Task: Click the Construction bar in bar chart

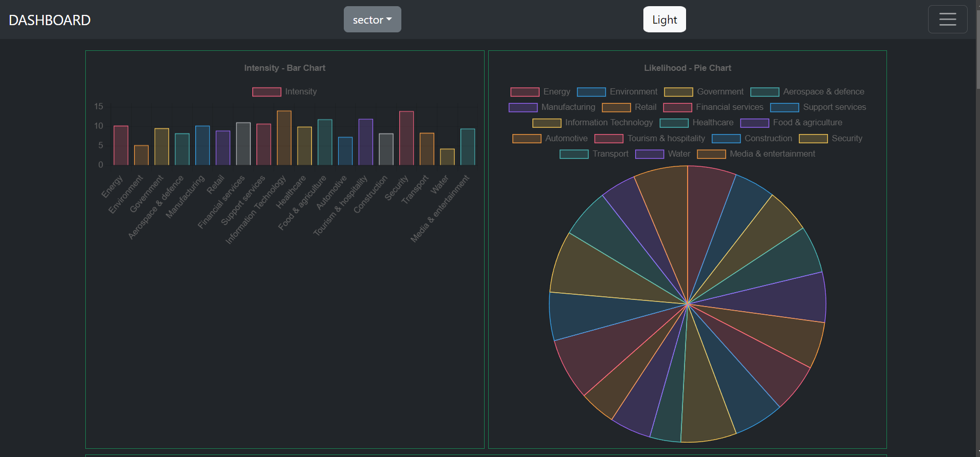Action: pyautogui.click(x=386, y=149)
